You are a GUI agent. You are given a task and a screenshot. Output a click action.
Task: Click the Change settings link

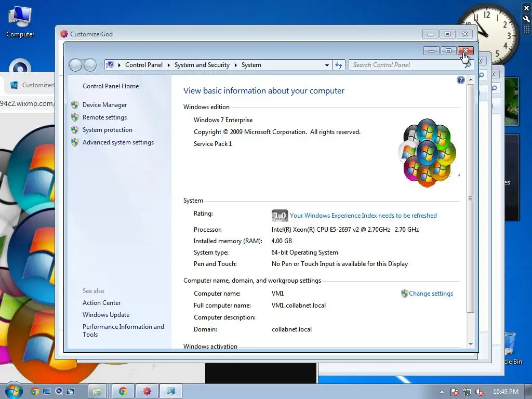tap(431, 294)
